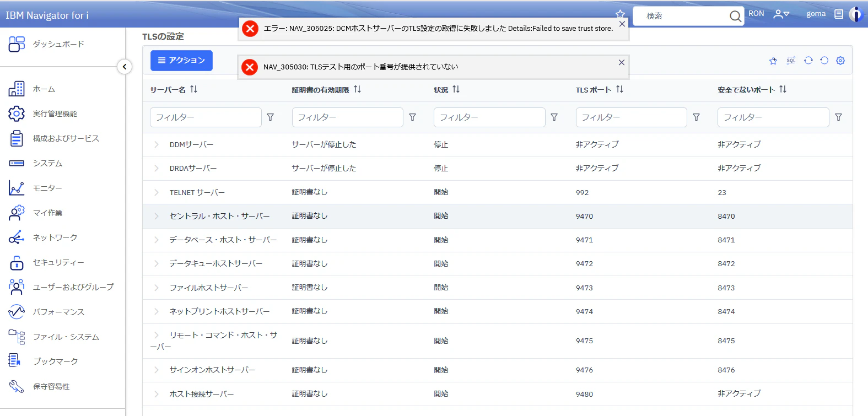Show the SQL icon in table toolbar
Viewport: 868px width, 416px height.
point(791,61)
